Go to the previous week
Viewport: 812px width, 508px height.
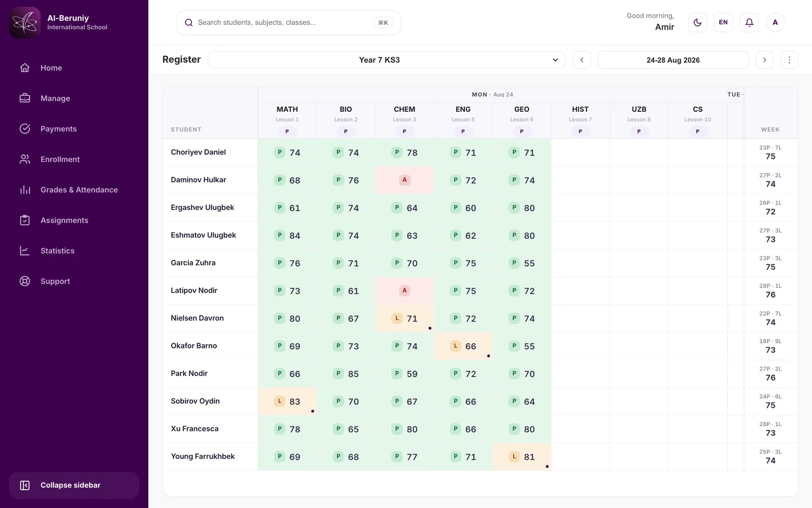click(582, 60)
